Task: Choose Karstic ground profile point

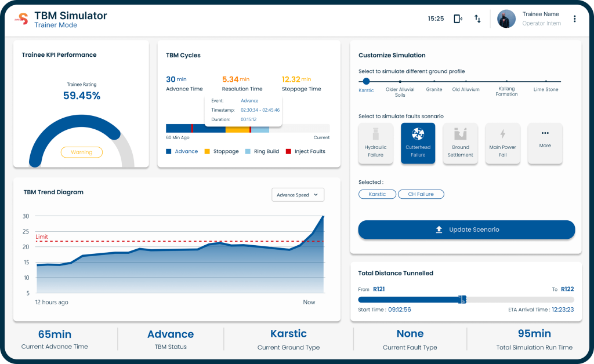Action: (366, 82)
